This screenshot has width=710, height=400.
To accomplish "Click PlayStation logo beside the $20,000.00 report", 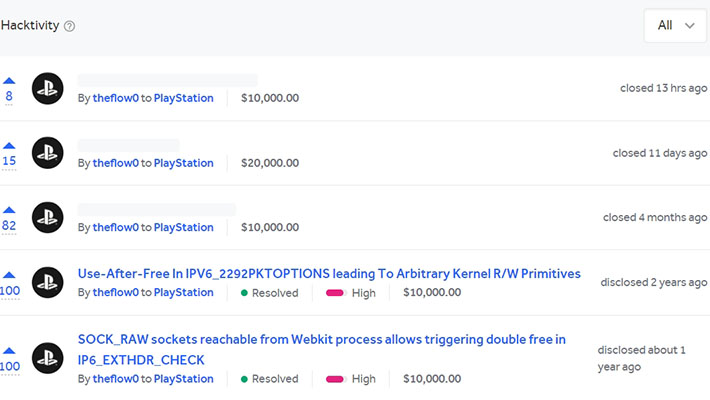I will (48, 153).
